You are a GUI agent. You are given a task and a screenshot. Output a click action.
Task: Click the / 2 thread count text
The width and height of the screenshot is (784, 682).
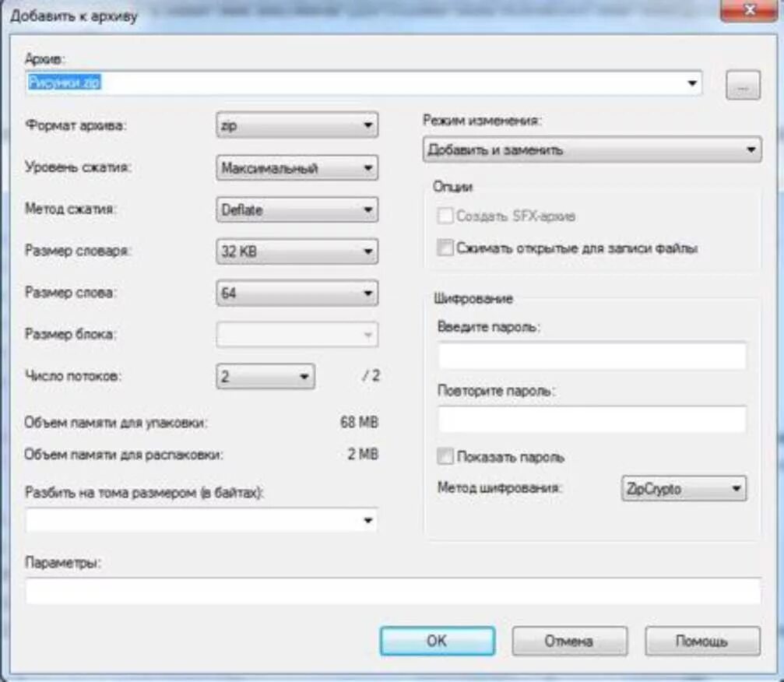pyautogui.click(x=371, y=375)
